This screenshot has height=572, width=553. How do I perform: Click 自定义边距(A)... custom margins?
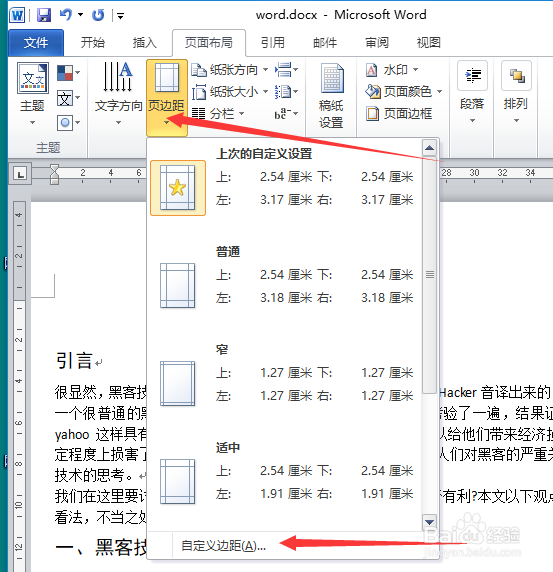(223, 545)
